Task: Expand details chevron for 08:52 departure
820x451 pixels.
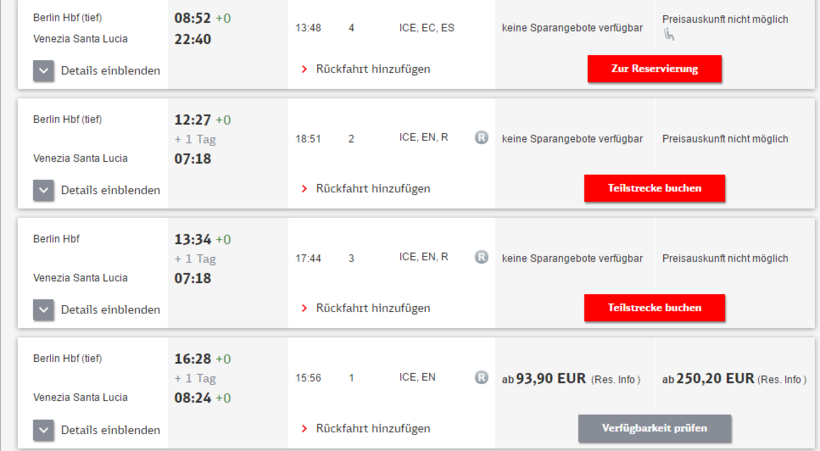Action: (x=43, y=71)
